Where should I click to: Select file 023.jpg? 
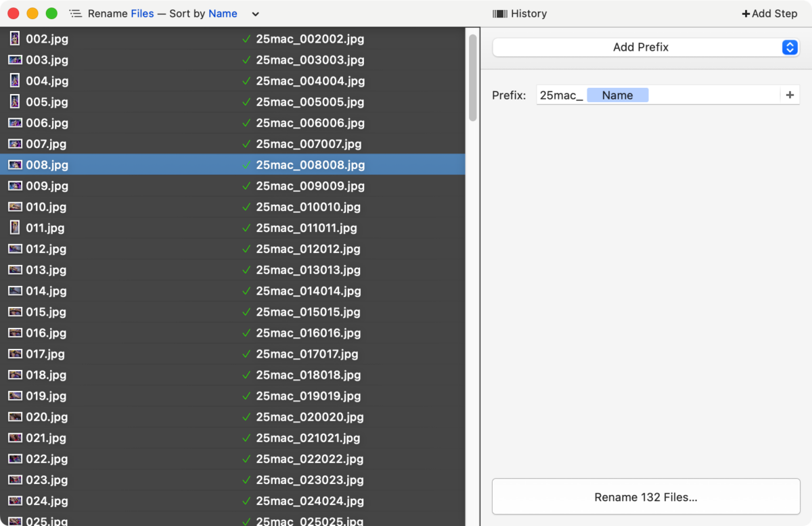47,480
